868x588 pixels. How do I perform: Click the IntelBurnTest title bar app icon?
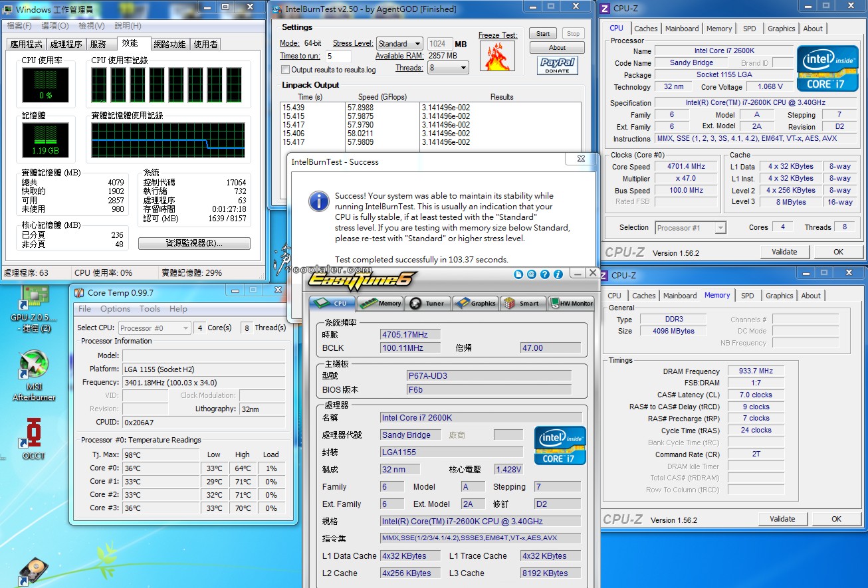click(x=276, y=9)
